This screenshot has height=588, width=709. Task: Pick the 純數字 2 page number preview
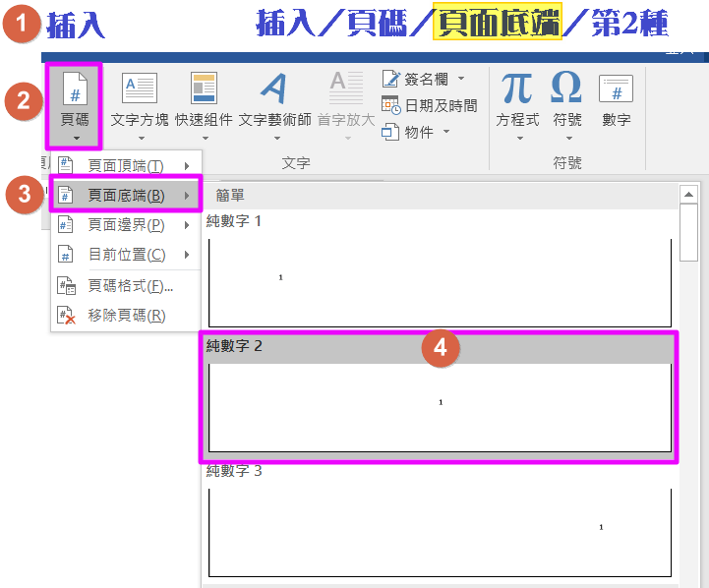point(440,407)
